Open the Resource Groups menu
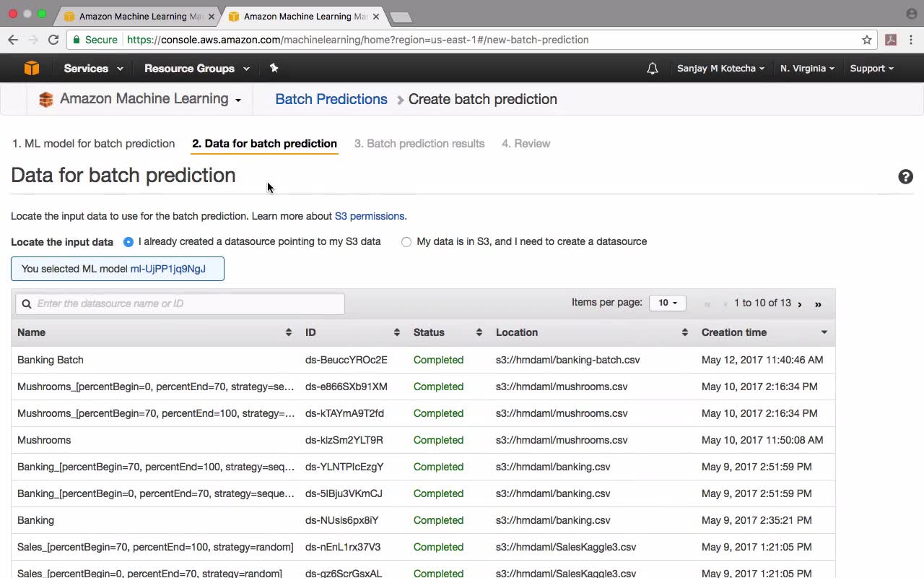This screenshot has width=924, height=578. click(196, 69)
